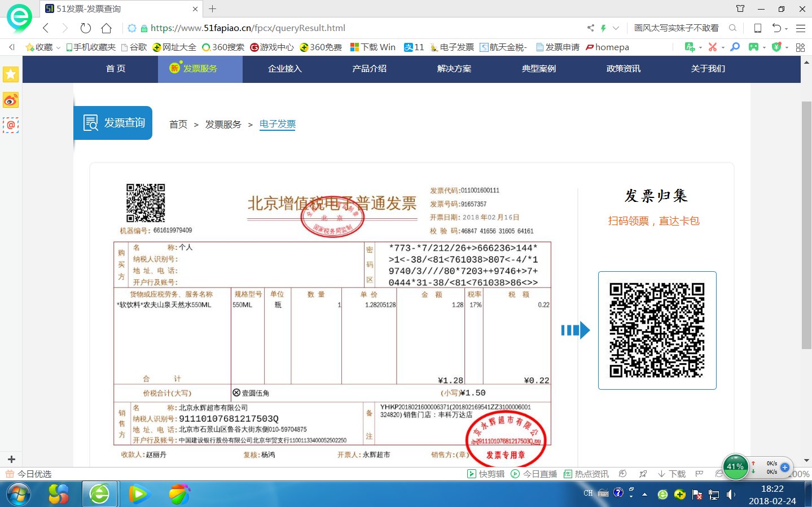Viewport: 812px width, 507px height.
Task: Open the scissors screenshot extension icon
Action: (713, 47)
